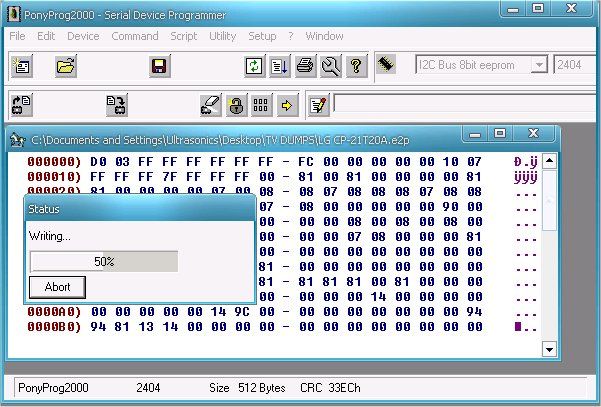Print the buffer with printer icon
Viewport: 601px width, 407px height.
305,66
